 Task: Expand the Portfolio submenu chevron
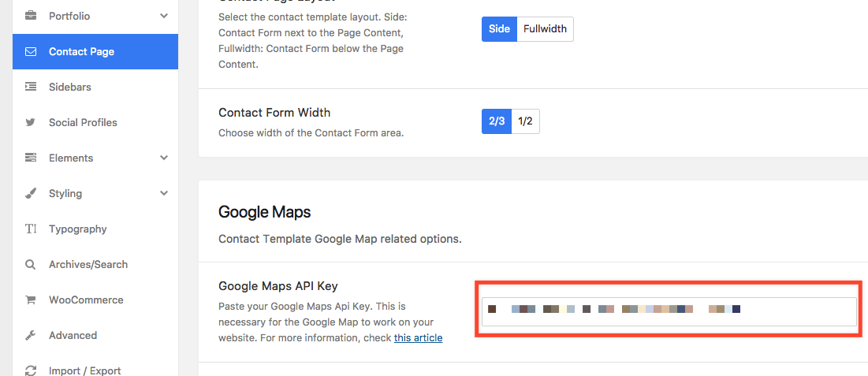(164, 16)
